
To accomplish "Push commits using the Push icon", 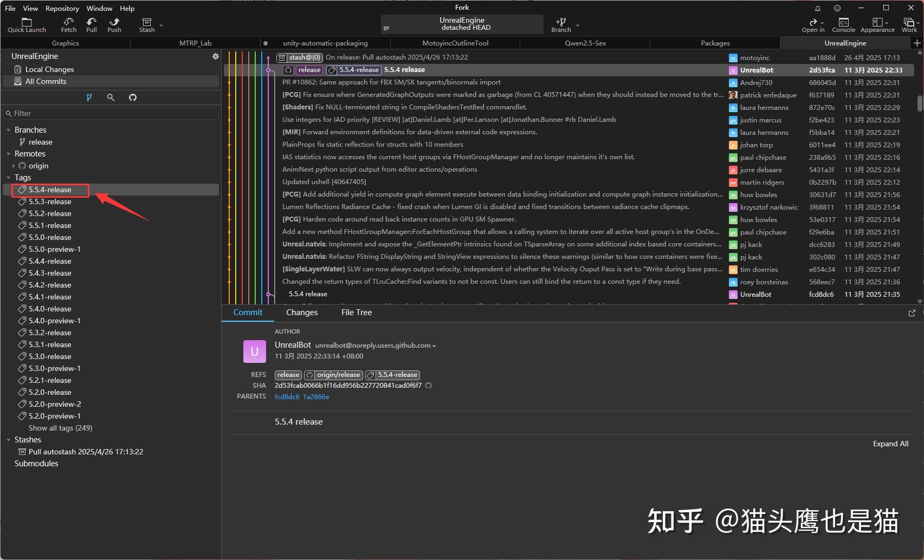I will 114,24.
